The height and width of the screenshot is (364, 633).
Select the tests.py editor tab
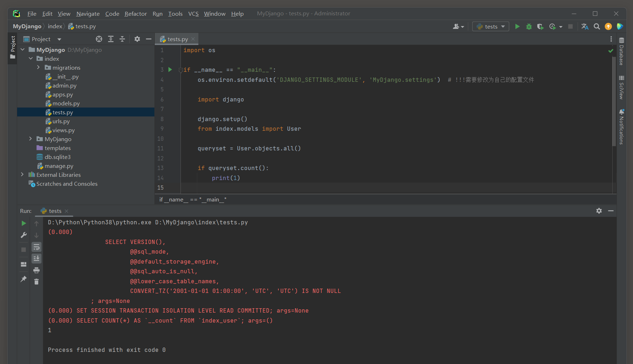(x=177, y=39)
